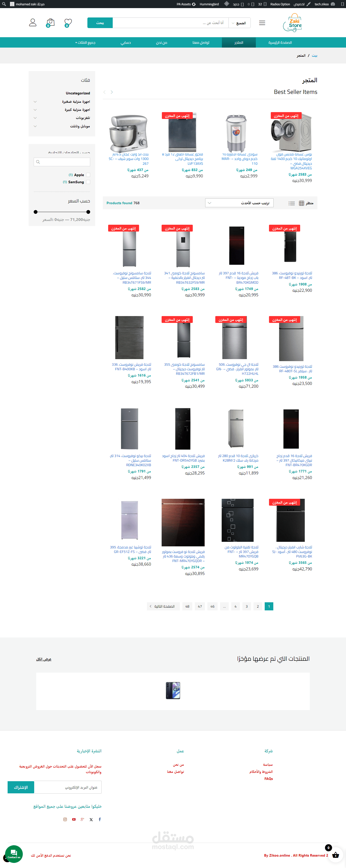Open the Instagram social icon in the footer
Screen dimensions: 346x868
(65, 819)
